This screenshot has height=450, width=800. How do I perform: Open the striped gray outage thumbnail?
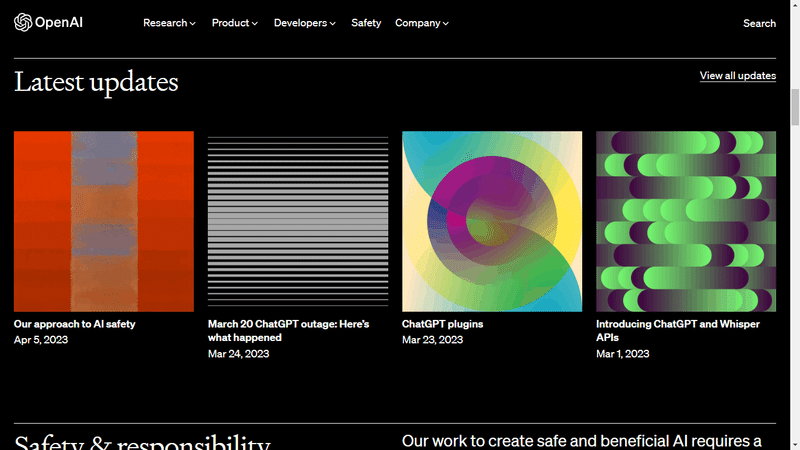[x=298, y=221]
